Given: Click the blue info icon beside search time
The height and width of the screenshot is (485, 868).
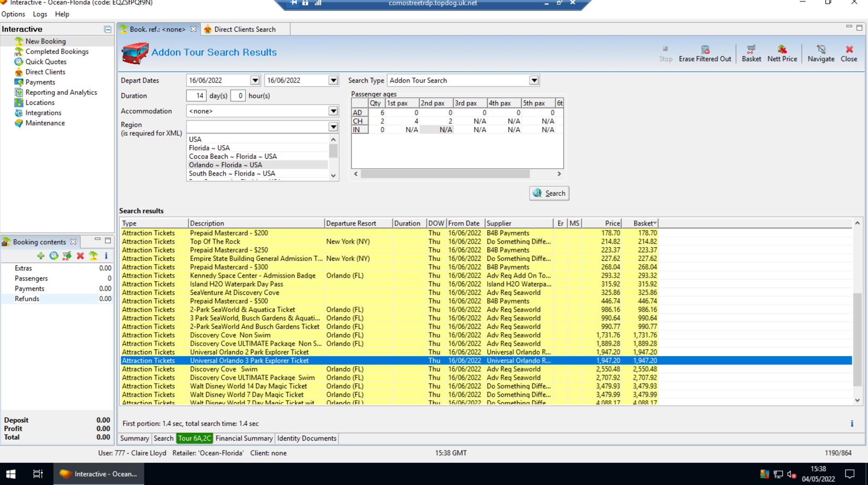Looking at the screenshot, I should point(852,424).
